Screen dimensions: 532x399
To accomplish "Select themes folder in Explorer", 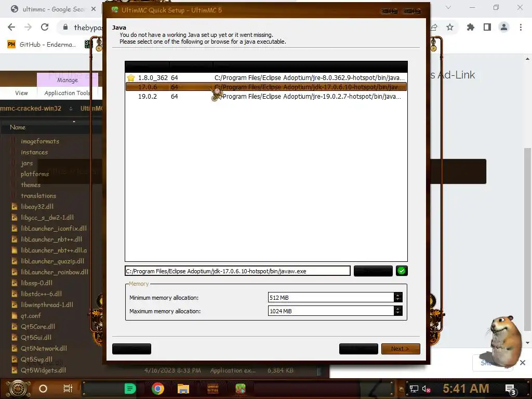I will click(31, 185).
